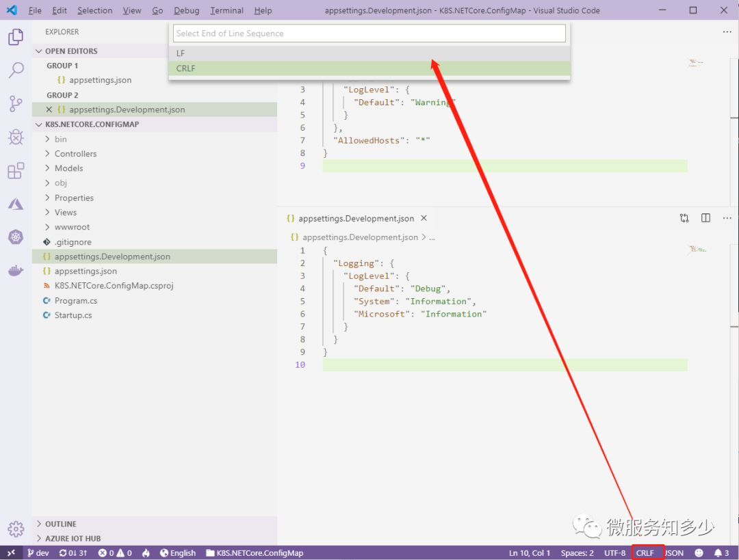Open the View menu

[x=132, y=10]
